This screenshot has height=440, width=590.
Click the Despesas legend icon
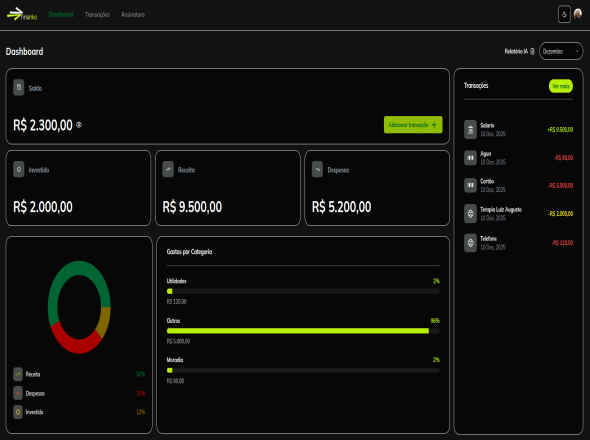[18, 393]
